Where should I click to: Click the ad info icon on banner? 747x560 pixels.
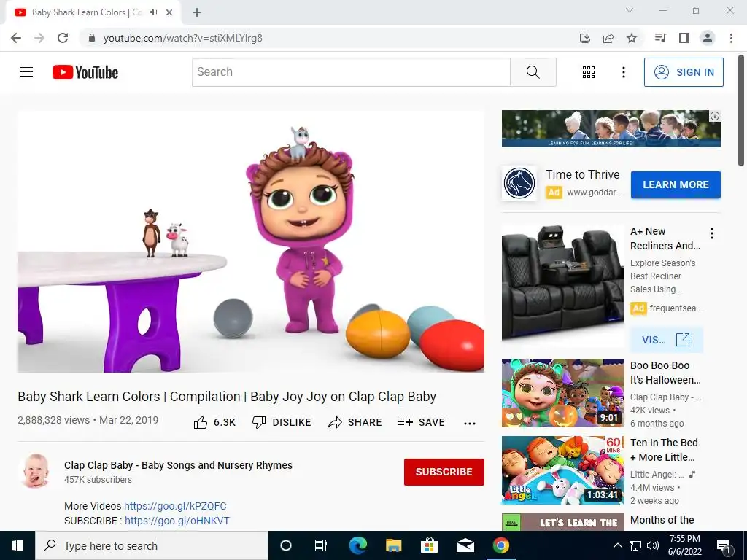click(715, 116)
